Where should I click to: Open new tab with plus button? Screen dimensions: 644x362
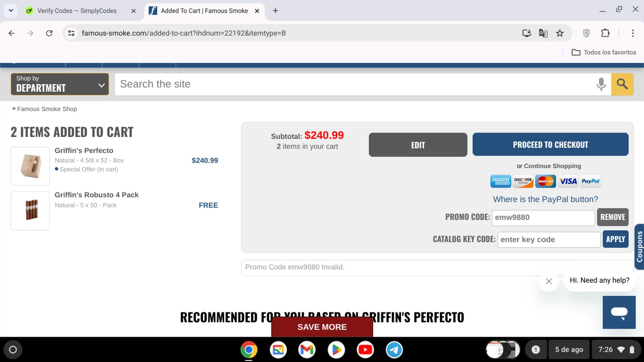tap(276, 11)
